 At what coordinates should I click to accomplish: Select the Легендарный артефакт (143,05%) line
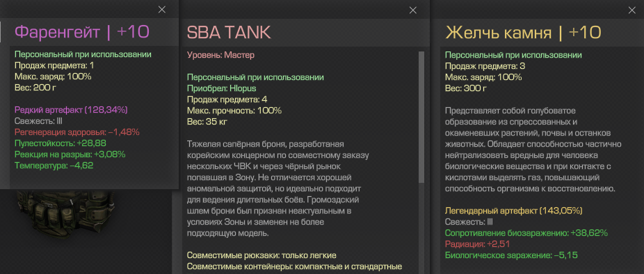[514, 211]
